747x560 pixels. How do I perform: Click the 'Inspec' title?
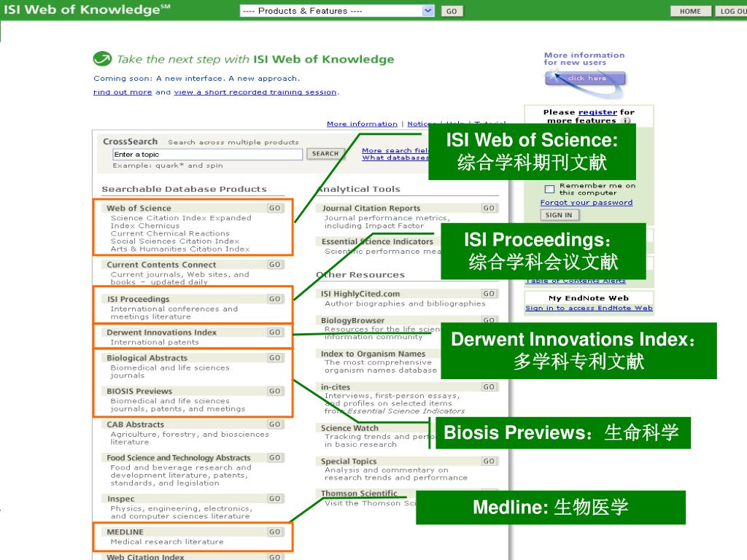click(120, 499)
